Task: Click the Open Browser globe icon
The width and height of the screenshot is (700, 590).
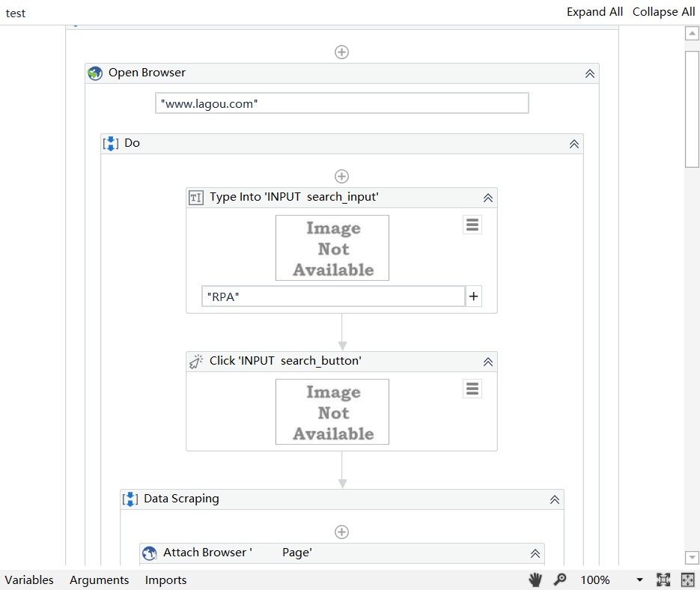Action: (95, 73)
